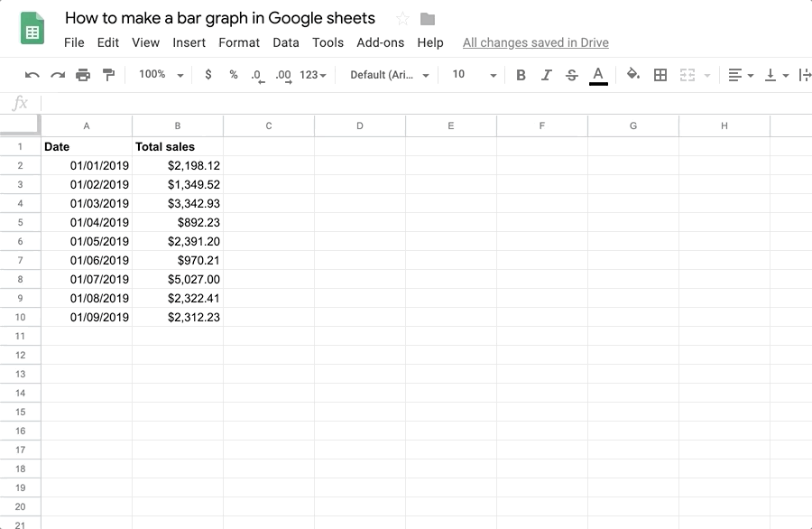This screenshot has width=812, height=529.
Task: Select the Total sales header cell
Action: point(178,146)
